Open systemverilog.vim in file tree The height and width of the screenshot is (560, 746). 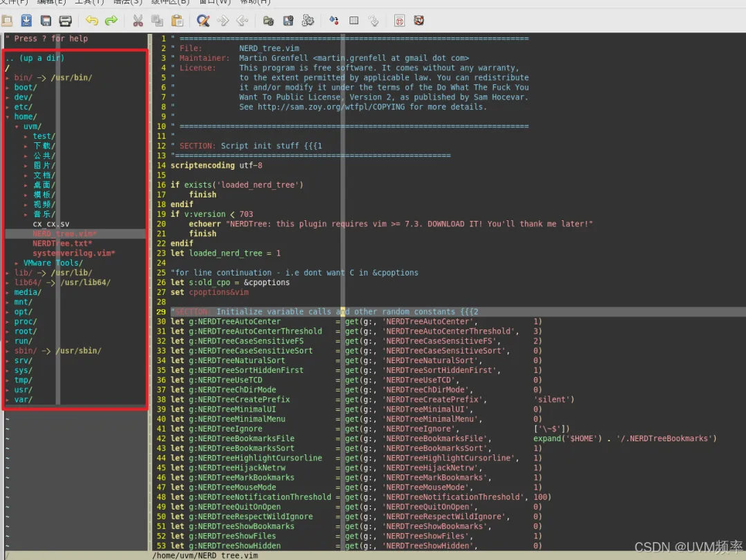[x=73, y=253]
